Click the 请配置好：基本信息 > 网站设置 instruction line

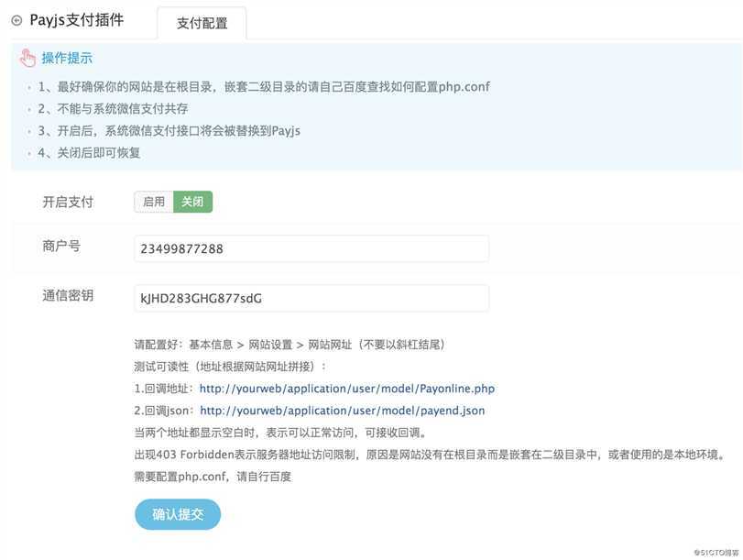[x=290, y=345]
